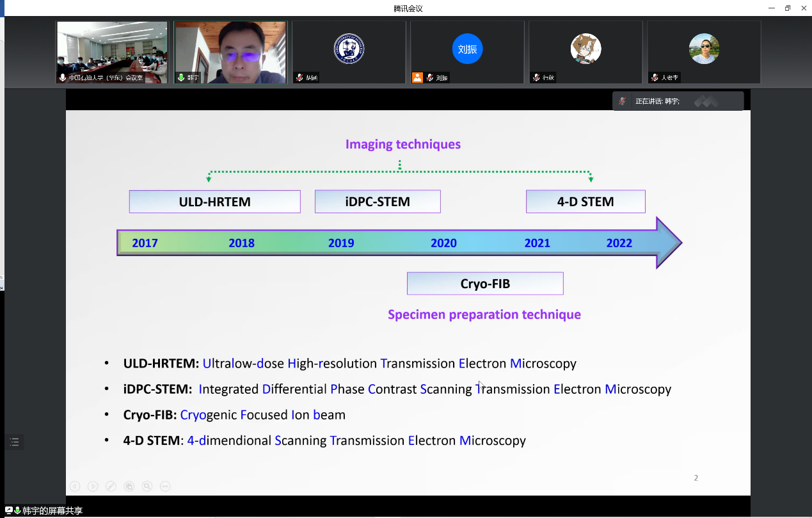Advance to next slide using slideshow arrow
This screenshot has height=518, width=812.
click(93, 486)
